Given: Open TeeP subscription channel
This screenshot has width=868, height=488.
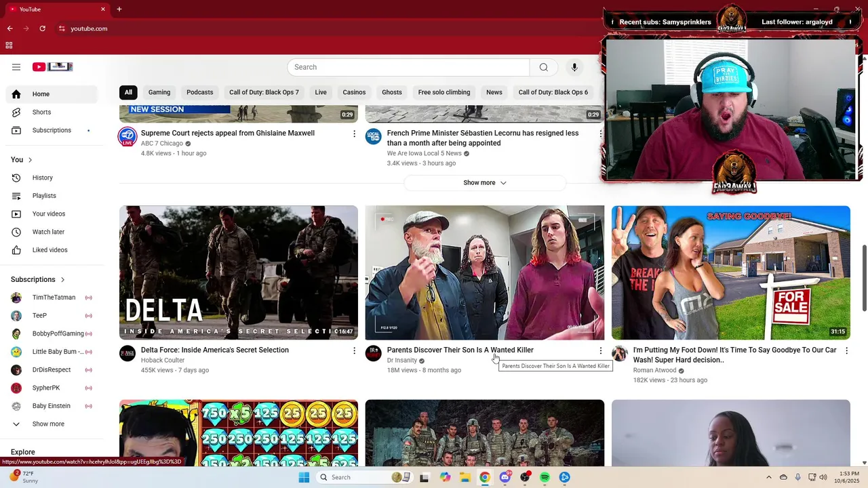Looking at the screenshot, I should tap(52, 316).
